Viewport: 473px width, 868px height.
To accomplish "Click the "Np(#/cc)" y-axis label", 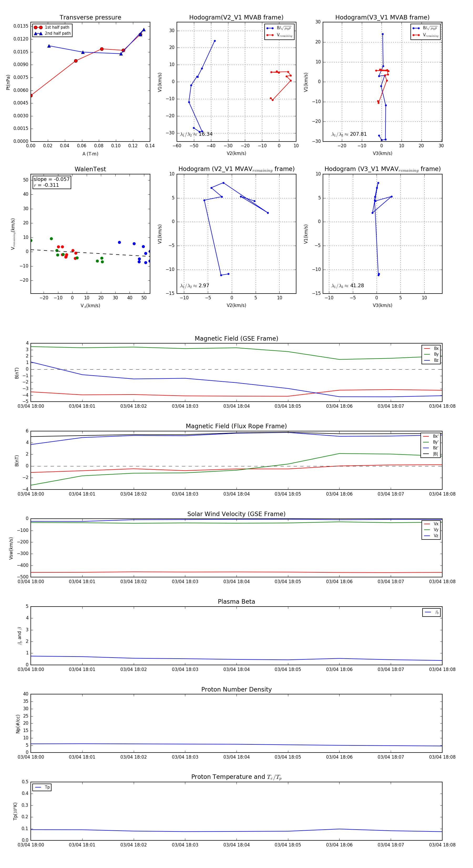I will tap(18, 724).
